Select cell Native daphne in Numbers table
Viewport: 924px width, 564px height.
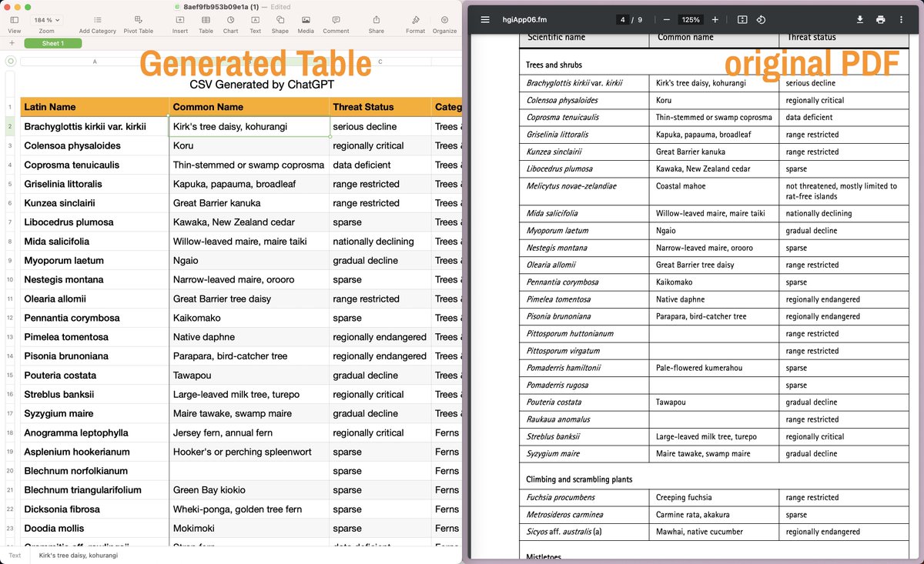(249, 337)
